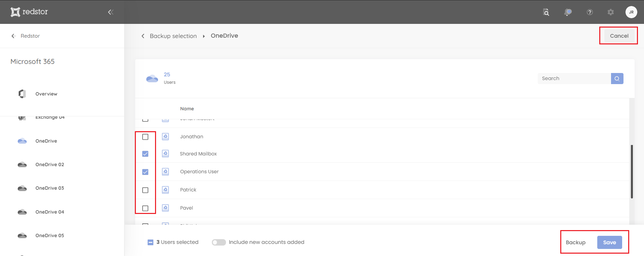644x256 pixels.
Task: Uncheck the Operations User checkbox
Action: 145,172
